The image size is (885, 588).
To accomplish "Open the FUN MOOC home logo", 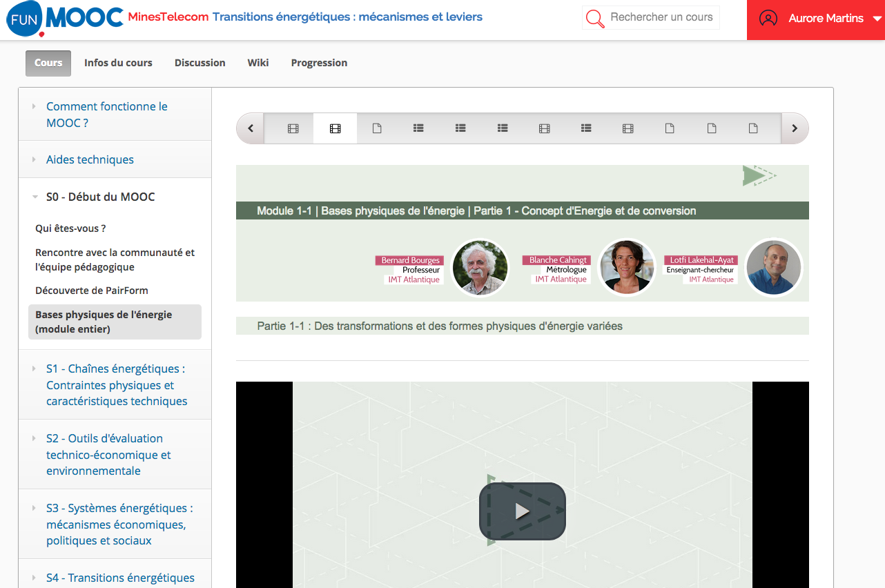I will (x=65, y=19).
